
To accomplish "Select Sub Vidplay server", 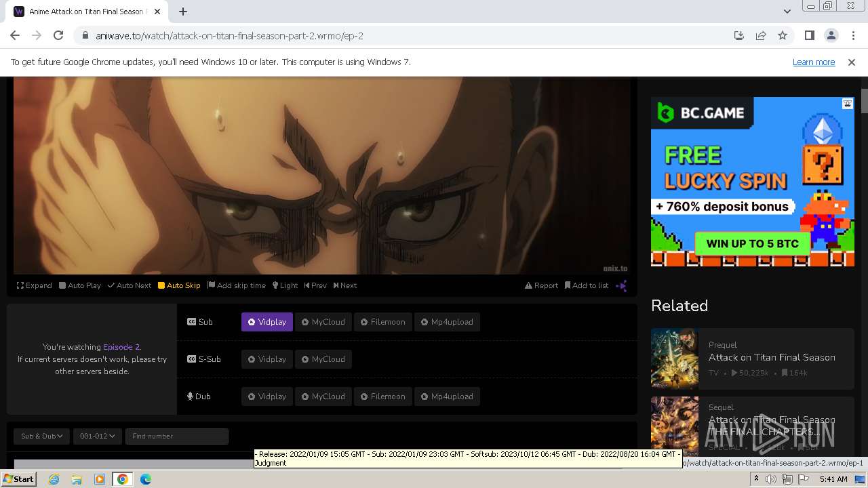I will 267,322.
